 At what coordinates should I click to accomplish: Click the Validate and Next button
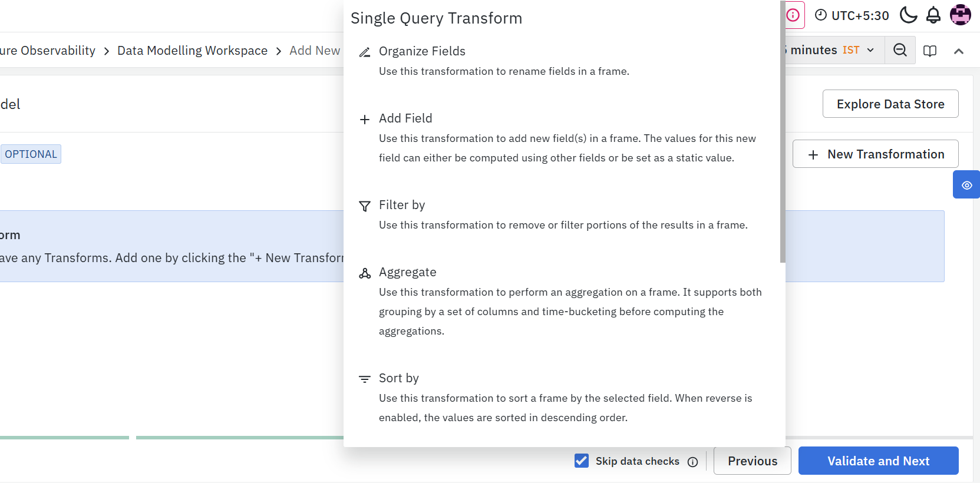coord(878,461)
